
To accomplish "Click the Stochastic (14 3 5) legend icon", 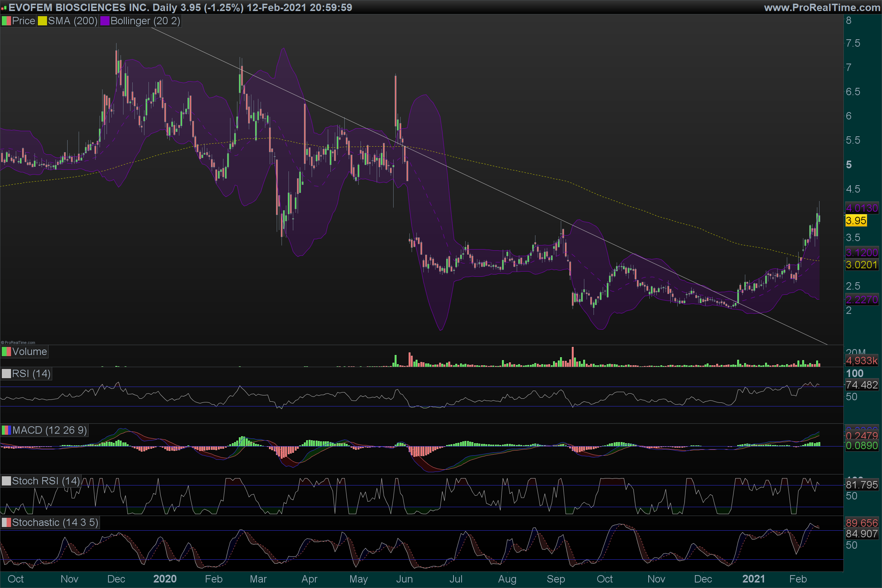I will pyautogui.click(x=6, y=522).
